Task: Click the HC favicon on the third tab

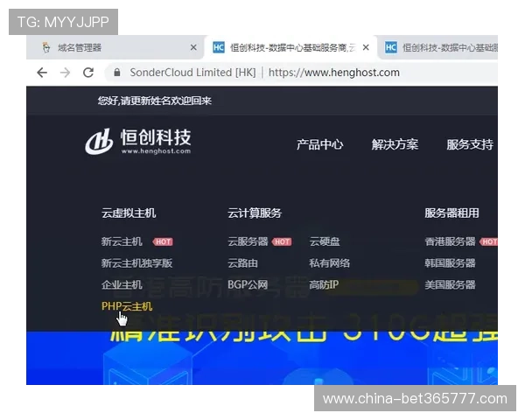Action: [391, 47]
